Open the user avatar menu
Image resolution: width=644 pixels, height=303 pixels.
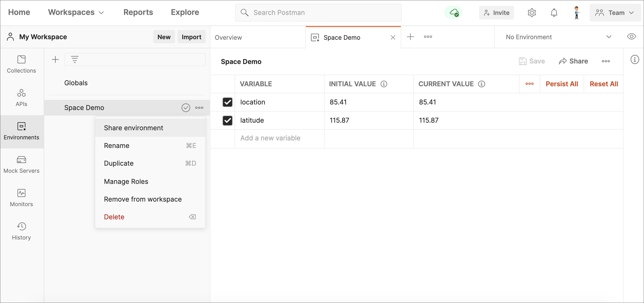(577, 12)
